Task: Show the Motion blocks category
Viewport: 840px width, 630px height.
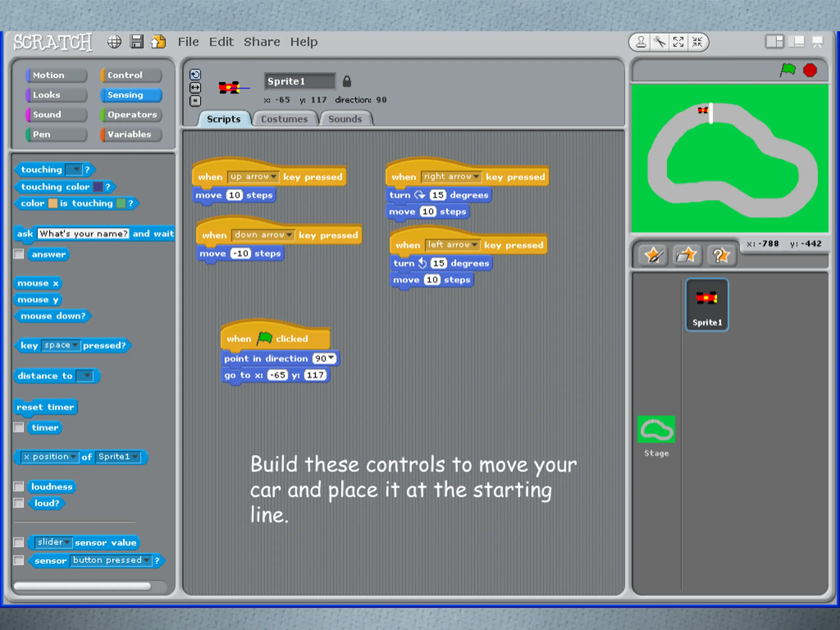Action: (x=56, y=75)
